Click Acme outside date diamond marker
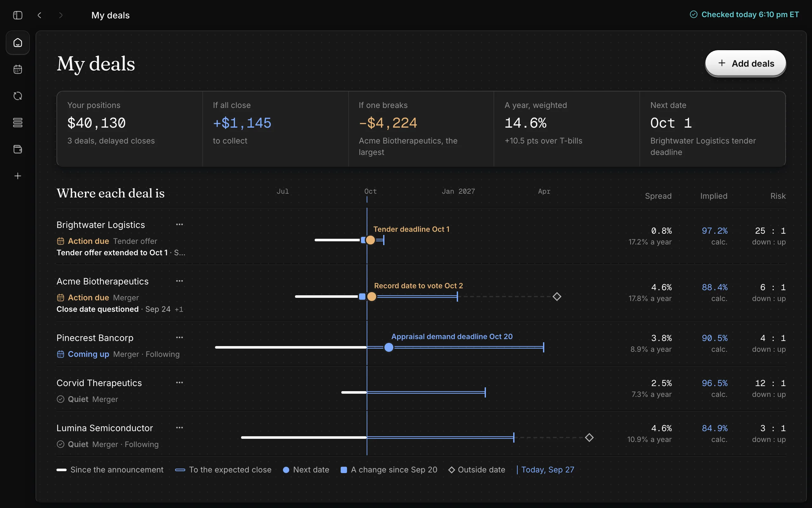 (x=557, y=296)
